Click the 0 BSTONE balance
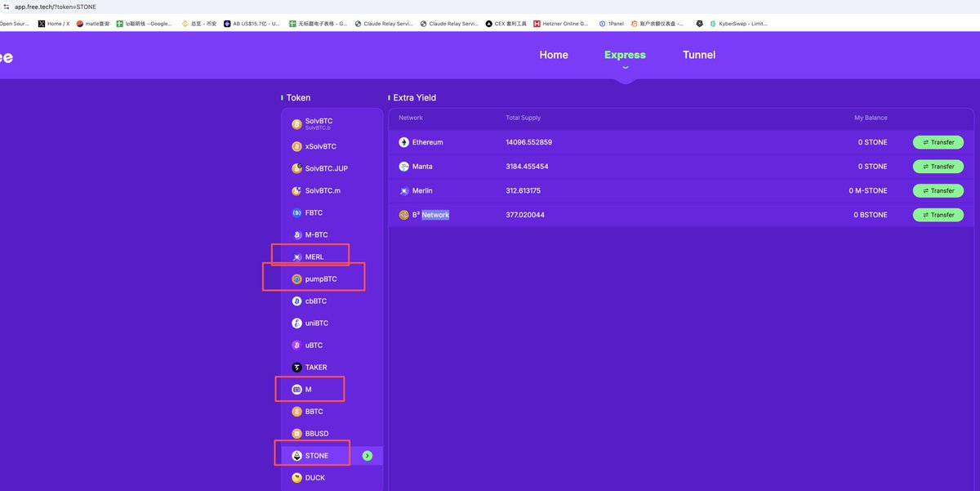Screen dimensions: 980x491 point(871,215)
